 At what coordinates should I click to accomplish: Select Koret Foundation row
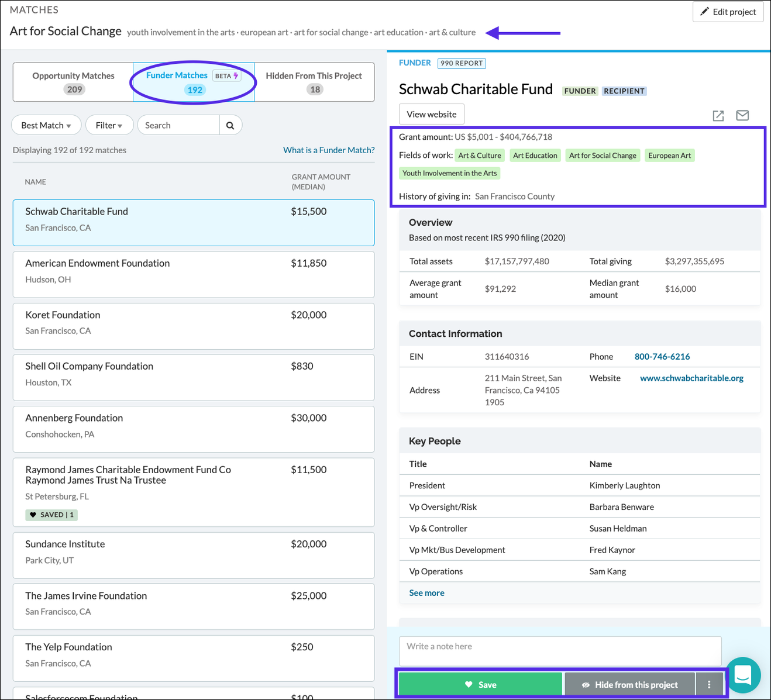coord(194,326)
